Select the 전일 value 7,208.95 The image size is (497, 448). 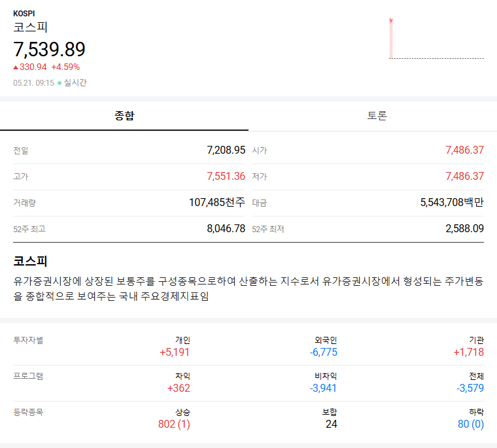[226, 150]
